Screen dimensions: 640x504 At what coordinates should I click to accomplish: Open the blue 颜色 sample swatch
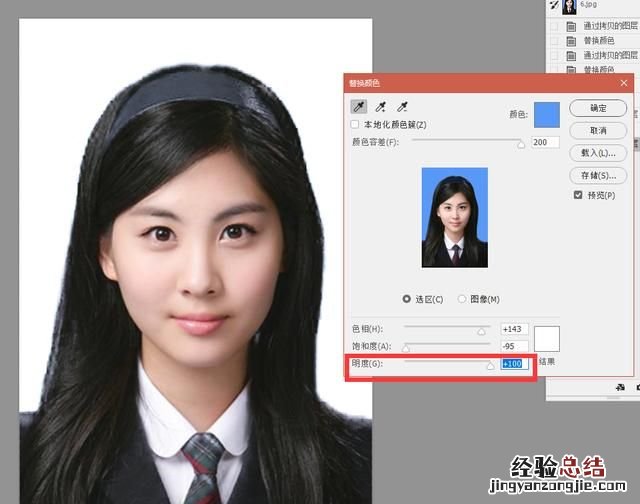point(547,115)
